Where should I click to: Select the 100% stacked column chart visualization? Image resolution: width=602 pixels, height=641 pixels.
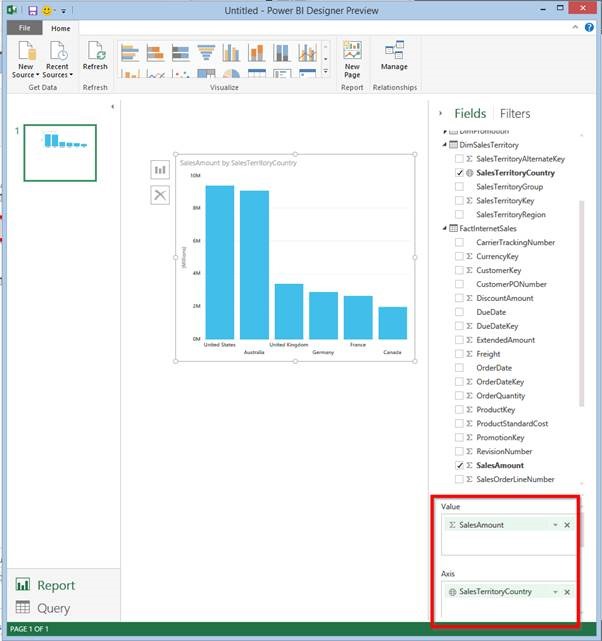pyautogui.click(x=282, y=53)
